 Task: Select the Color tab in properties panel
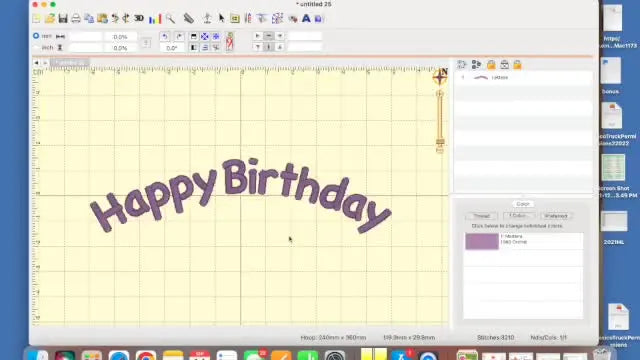coord(523,204)
